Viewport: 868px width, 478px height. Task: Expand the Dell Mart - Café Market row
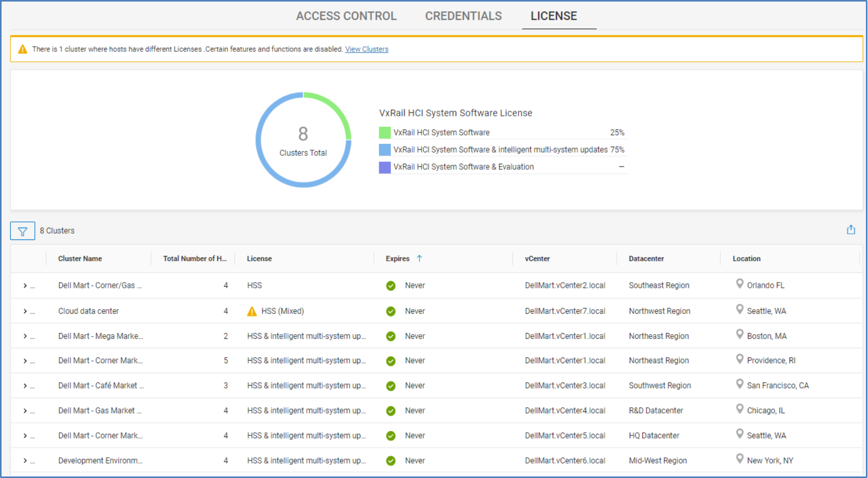[25, 386]
